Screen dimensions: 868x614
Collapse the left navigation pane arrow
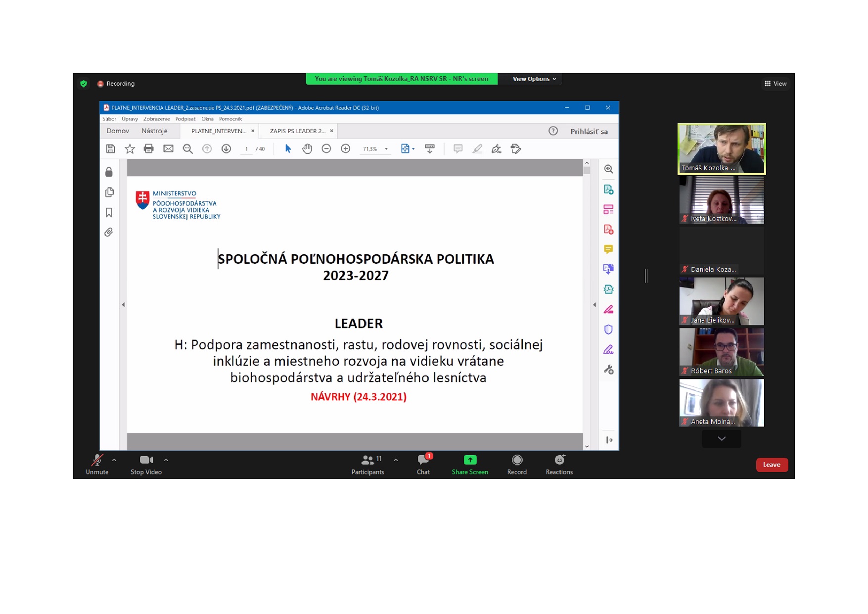pos(123,305)
